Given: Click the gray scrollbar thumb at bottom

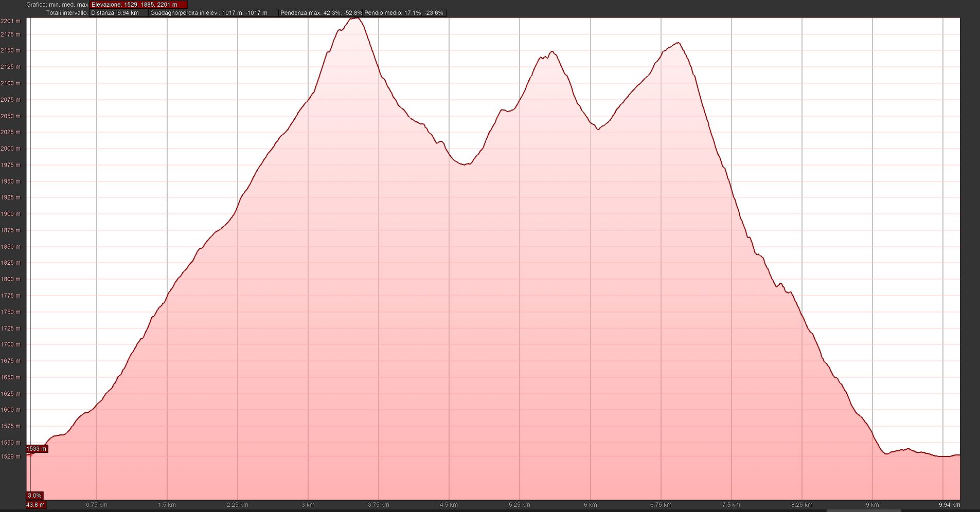Looking at the screenshot, I should 864,510.
